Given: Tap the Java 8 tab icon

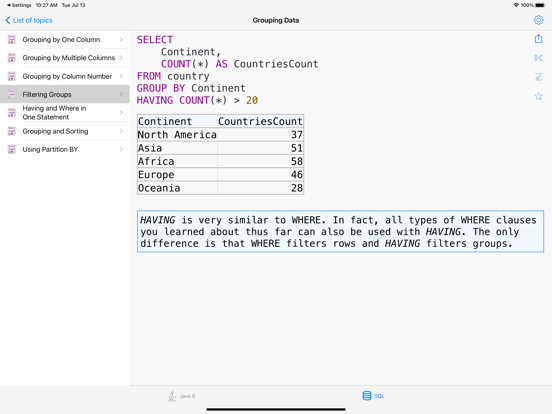Looking at the screenshot, I should click(172, 396).
